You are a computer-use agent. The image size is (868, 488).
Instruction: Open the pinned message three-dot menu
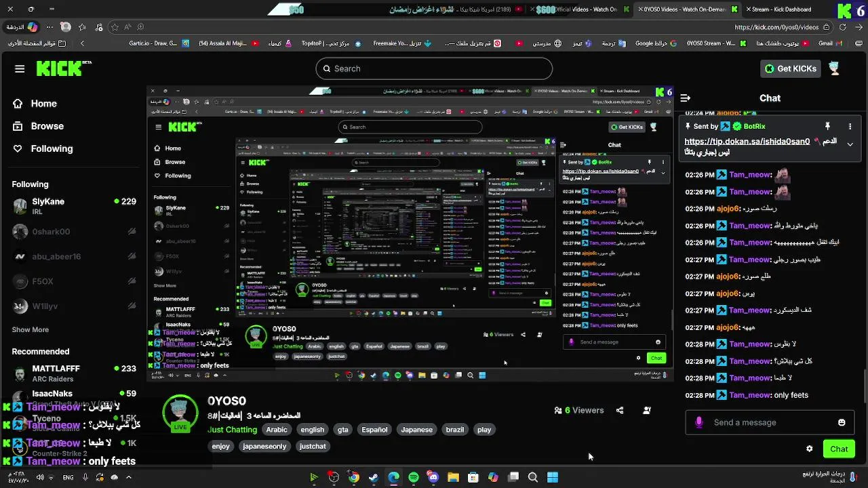click(850, 126)
